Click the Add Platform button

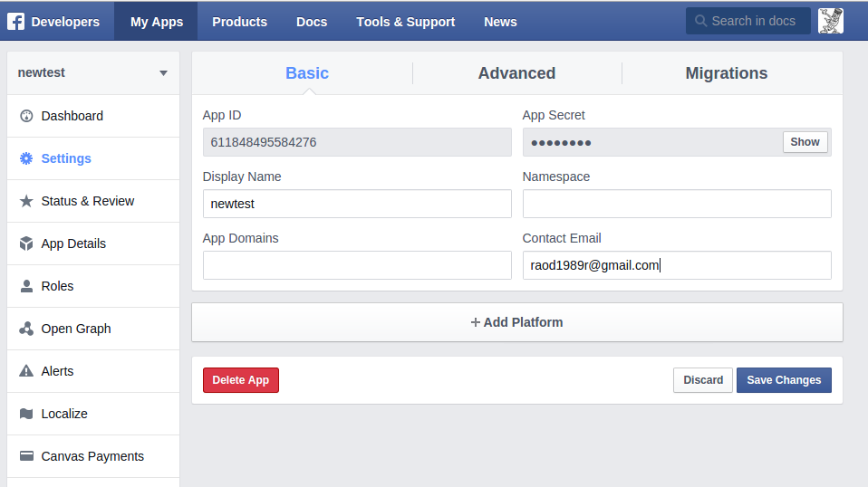point(517,322)
